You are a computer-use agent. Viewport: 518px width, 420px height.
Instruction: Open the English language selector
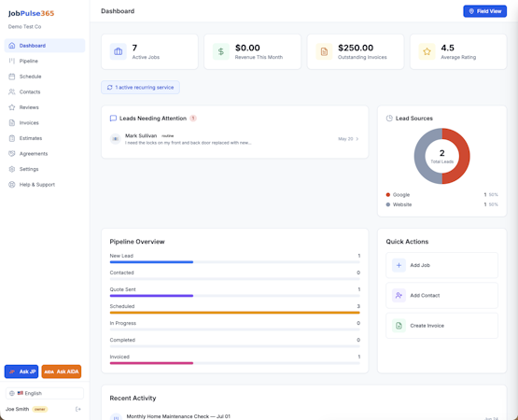[x=45, y=393]
